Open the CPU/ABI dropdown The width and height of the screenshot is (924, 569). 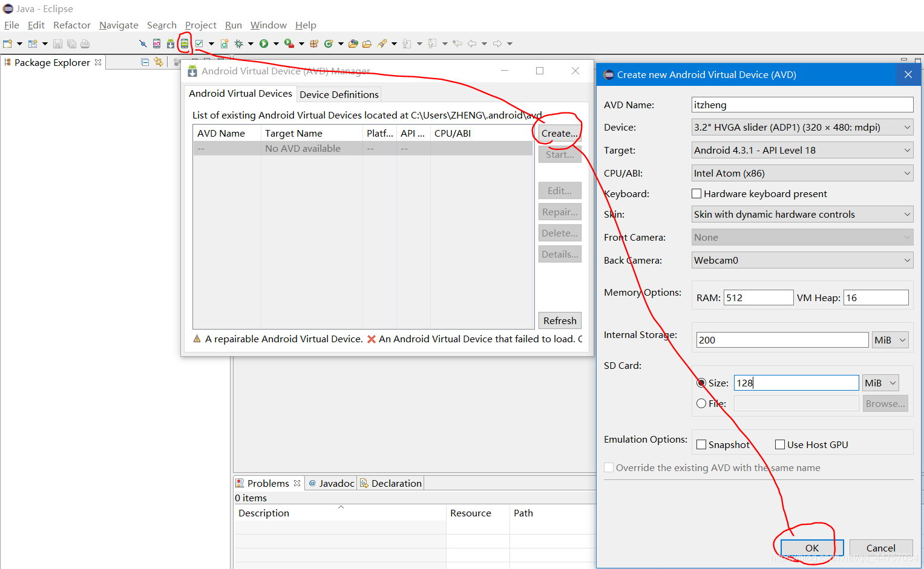point(802,173)
